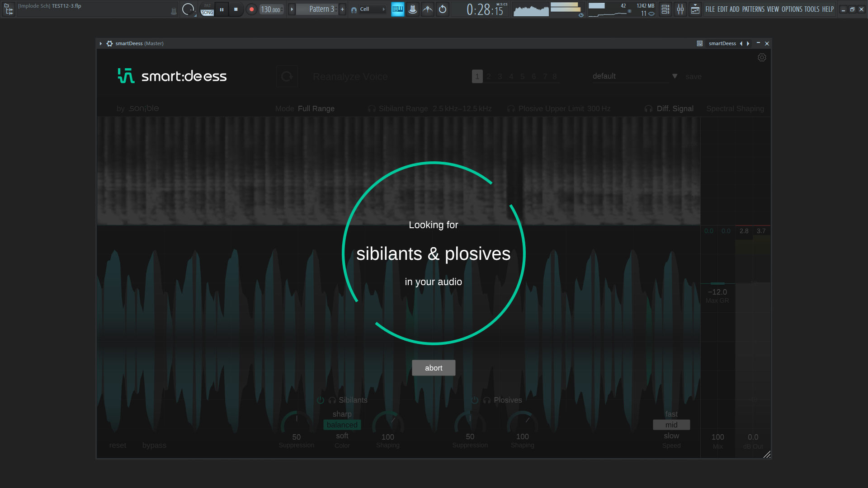Viewport: 868px width, 488px height.
Task: Open smart:deess settings gear
Action: tap(762, 57)
